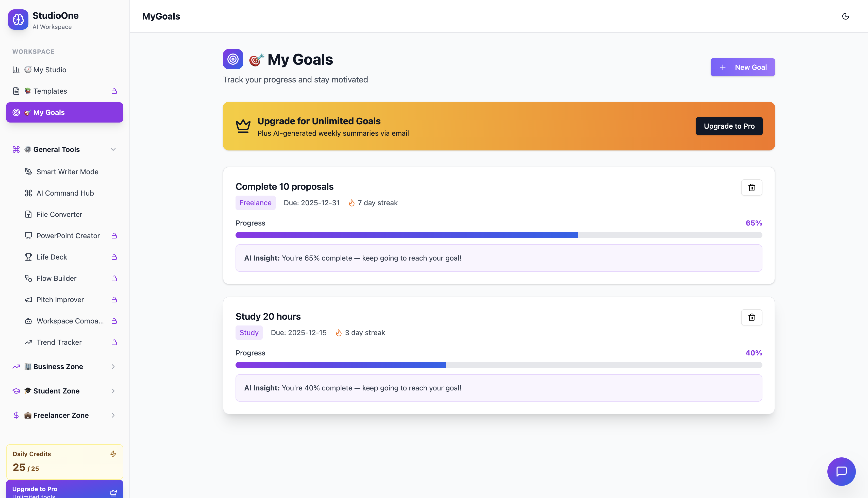Click the lightning bolt in Daily Credits
The image size is (868, 498).
(x=113, y=454)
